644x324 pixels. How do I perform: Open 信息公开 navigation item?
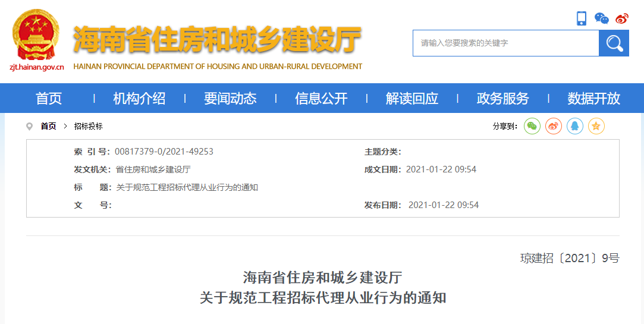coord(321,99)
